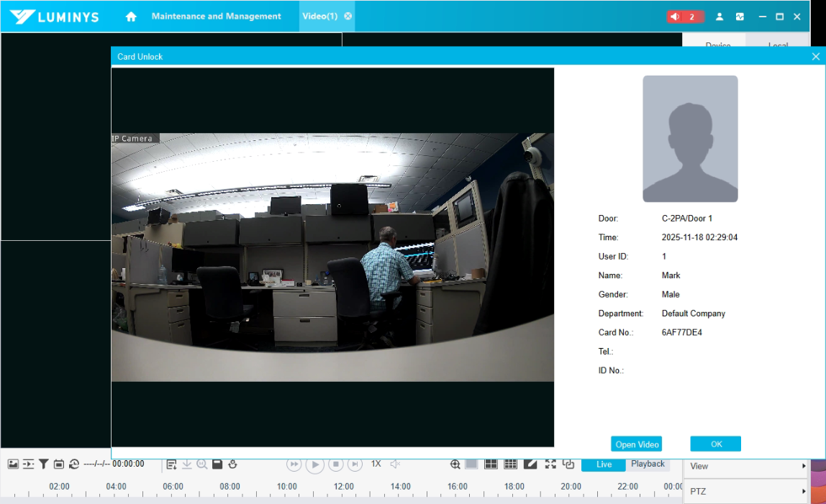This screenshot has width=826, height=504.
Task: Click the digital zoom magnifier icon
Action: tap(455, 464)
